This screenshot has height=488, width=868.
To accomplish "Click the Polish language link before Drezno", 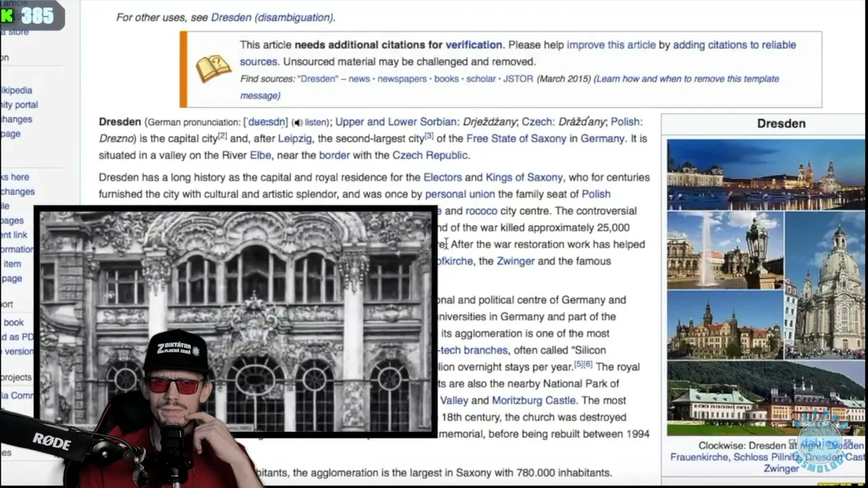I will [625, 122].
